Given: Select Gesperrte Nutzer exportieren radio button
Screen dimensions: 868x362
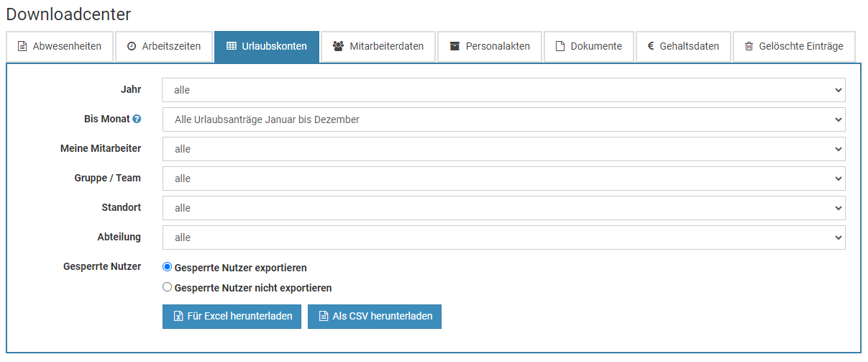Looking at the screenshot, I should (x=168, y=267).
